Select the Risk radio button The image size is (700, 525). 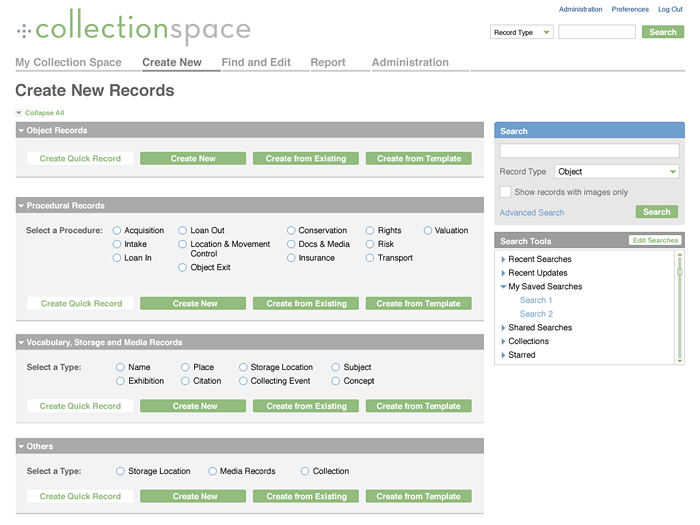(370, 244)
